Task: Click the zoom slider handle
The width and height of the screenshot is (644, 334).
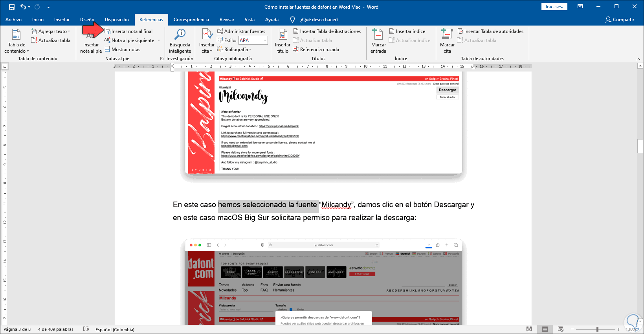Action: pyautogui.click(x=597, y=329)
